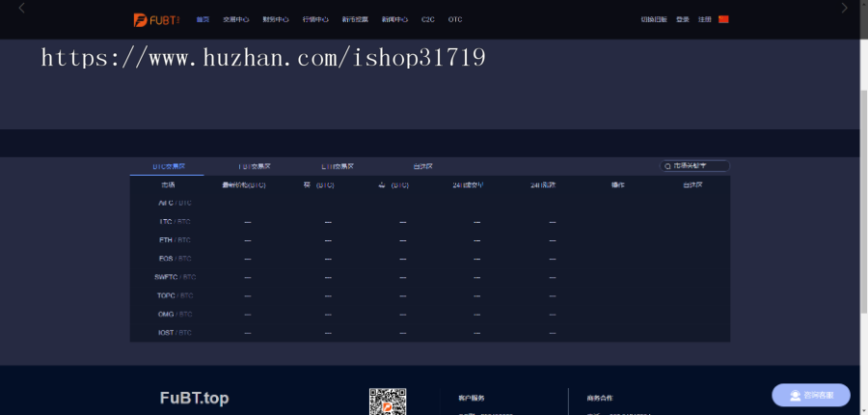This screenshot has width=868, height=415.
Task: Go to next slide with right arrow
Action: coord(844,8)
